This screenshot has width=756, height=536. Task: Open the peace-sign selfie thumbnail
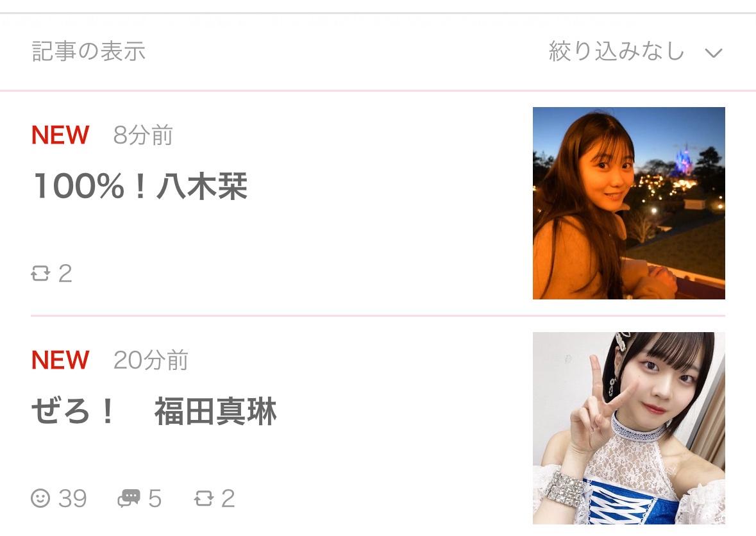[x=628, y=428]
